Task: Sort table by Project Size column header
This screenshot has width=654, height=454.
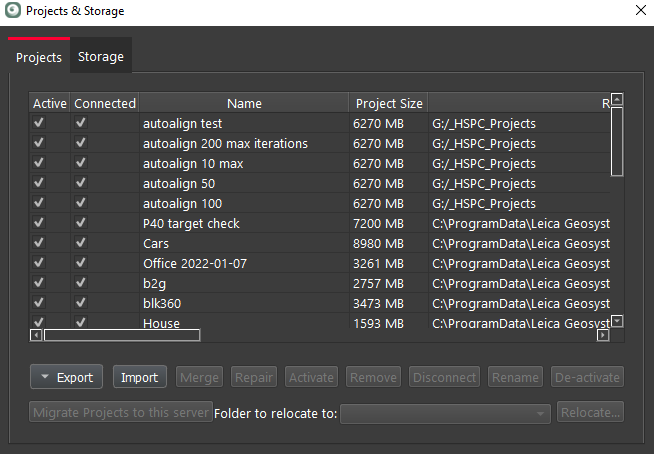Action: (x=389, y=103)
